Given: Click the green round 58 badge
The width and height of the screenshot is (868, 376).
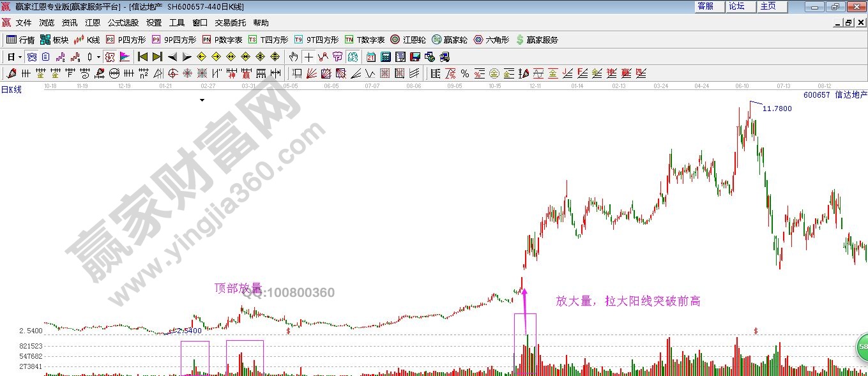Looking at the screenshot, I should point(862,347).
